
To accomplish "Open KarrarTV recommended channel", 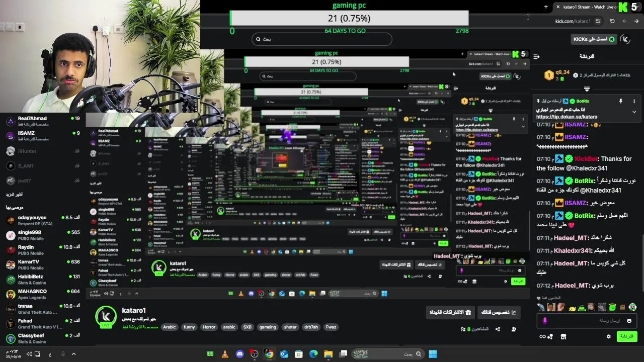I will pyautogui.click(x=43, y=264).
